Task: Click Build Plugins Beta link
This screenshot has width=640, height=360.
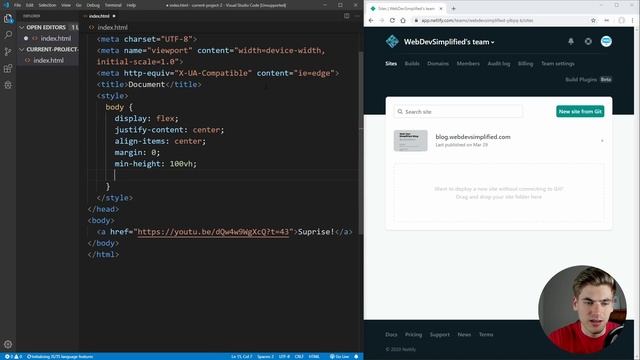Action: pos(588,80)
